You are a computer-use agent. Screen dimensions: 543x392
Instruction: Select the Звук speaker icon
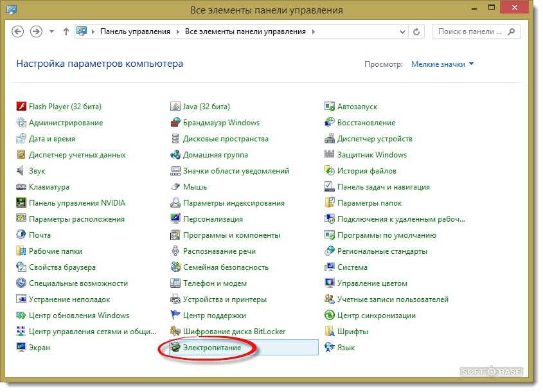pyautogui.click(x=21, y=170)
